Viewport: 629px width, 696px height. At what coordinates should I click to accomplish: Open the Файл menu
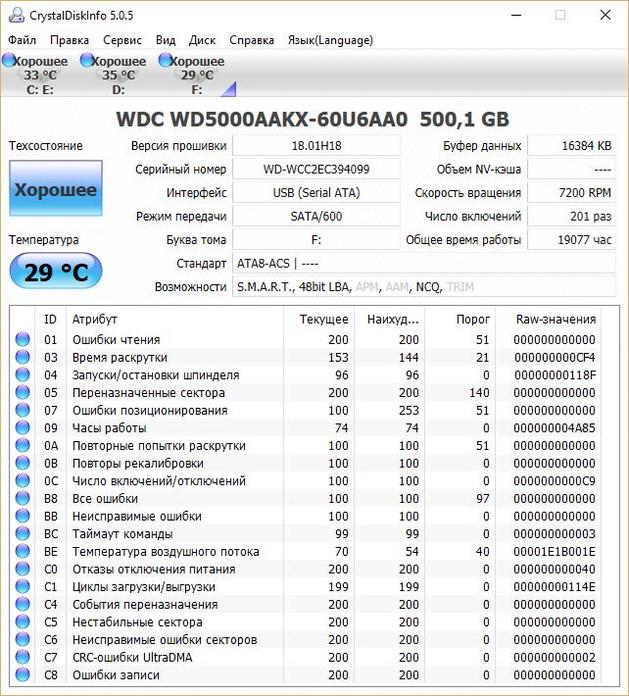point(22,40)
